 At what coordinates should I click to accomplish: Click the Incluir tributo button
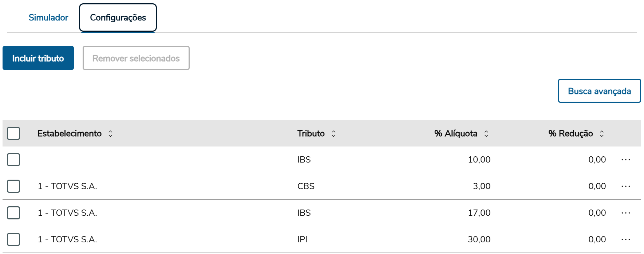pos(38,58)
